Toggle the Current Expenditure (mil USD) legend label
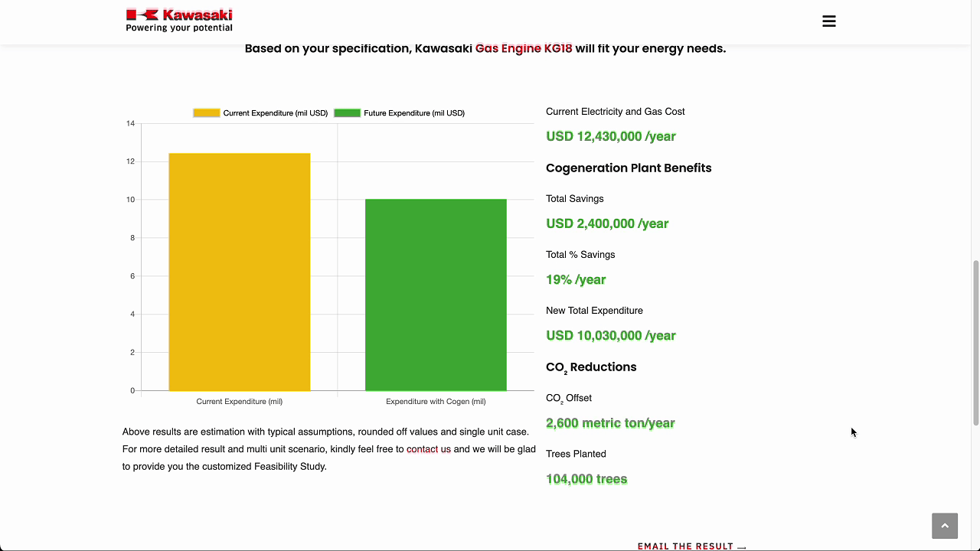 pos(275,113)
